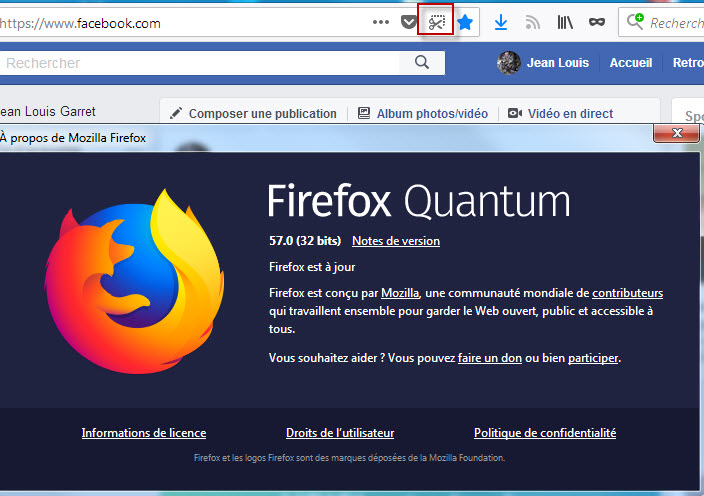Click the Facebook search magnifier button
This screenshot has width=704, height=496.
tap(422, 62)
